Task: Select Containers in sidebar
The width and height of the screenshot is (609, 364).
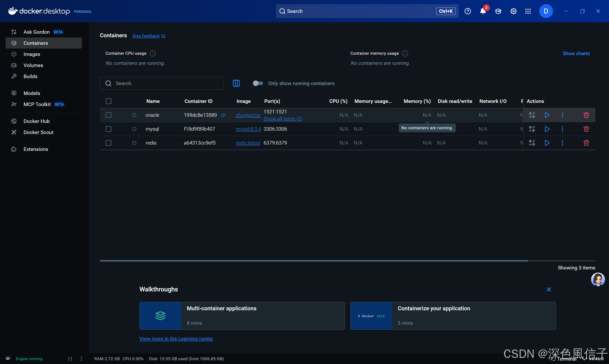Action: click(44, 43)
